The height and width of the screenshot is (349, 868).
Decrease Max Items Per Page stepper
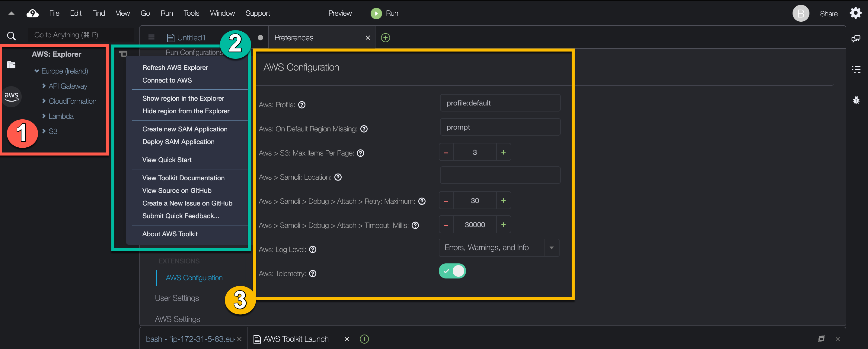(447, 153)
